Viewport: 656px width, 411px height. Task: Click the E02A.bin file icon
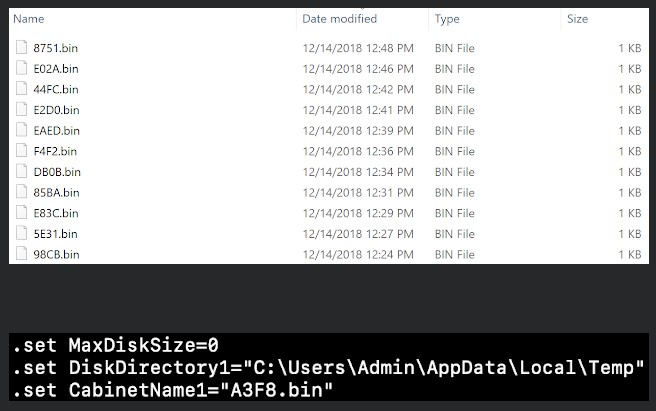21,68
